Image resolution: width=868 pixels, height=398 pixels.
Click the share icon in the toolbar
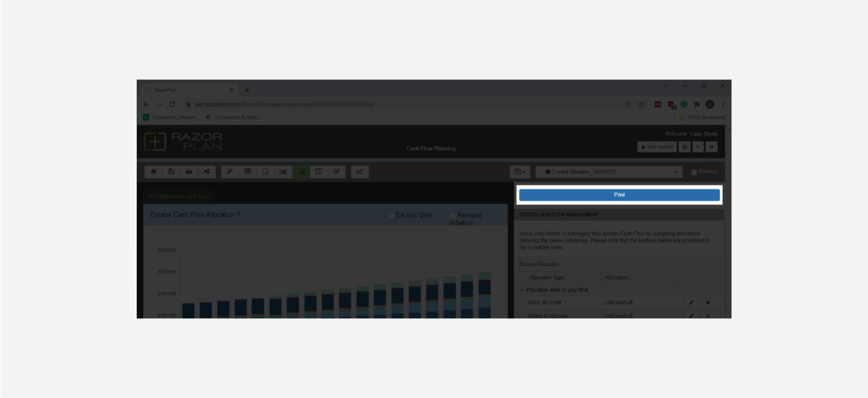click(x=207, y=172)
